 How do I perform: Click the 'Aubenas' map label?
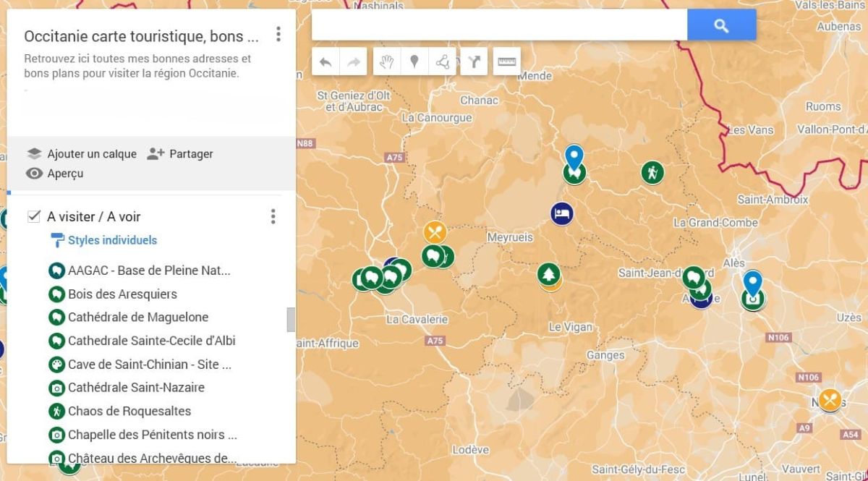pos(839,27)
